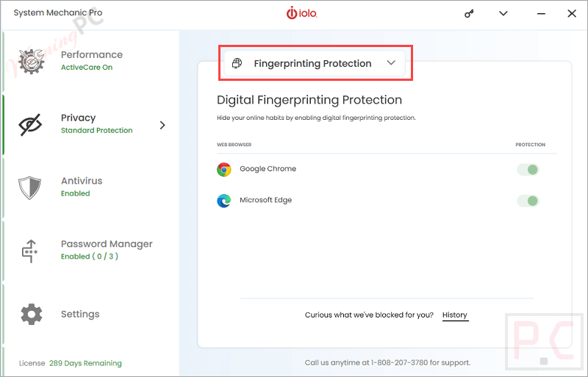
Task: Select Privacy in the sidebar
Action: [x=91, y=123]
